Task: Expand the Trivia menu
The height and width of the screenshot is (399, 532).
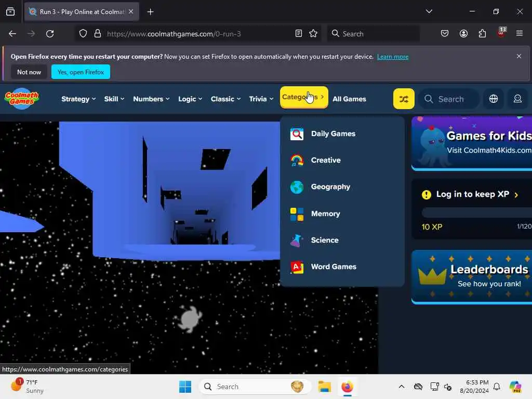Action: click(x=261, y=99)
